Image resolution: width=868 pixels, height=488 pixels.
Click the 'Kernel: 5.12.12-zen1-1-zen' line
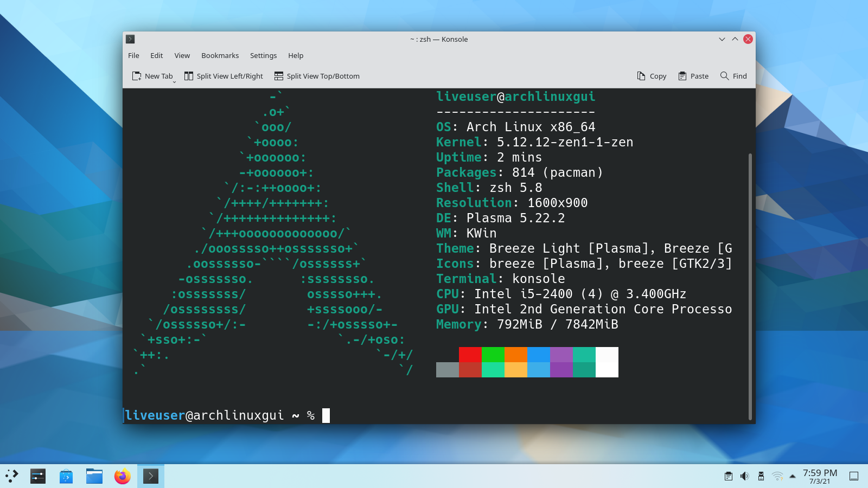tap(535, 142)
